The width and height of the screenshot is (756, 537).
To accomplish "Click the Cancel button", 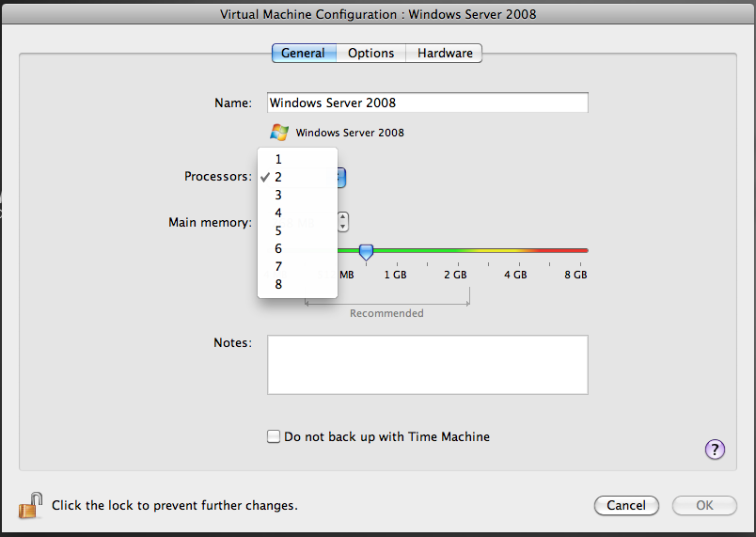I will coord(626,505).
